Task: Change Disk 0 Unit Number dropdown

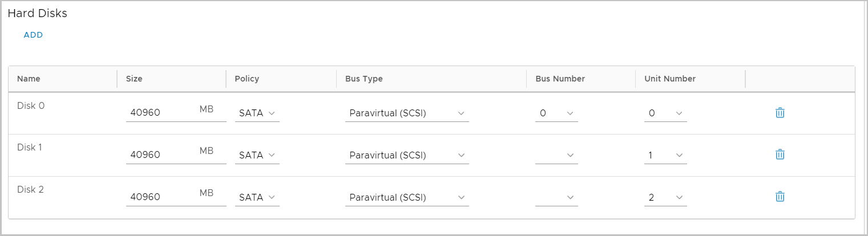Action: (665, 113)
